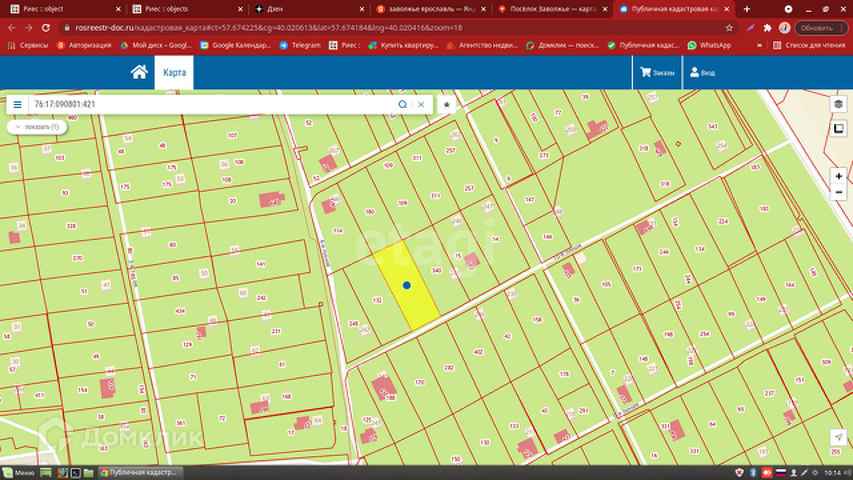This screenshot has width=853, height=480.
Task: Open the Linux Mint Меню start menu
Action: (20, 472)
